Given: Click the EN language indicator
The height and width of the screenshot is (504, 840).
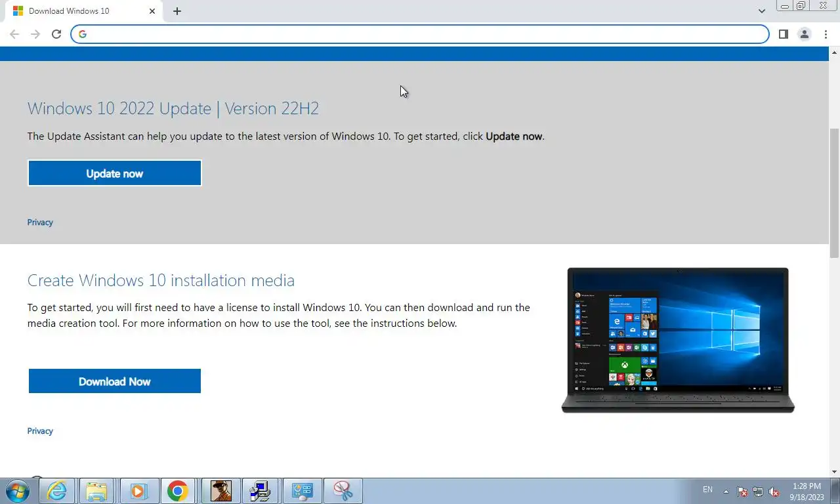Looking at the screenshot, I should tap(707, 490).
